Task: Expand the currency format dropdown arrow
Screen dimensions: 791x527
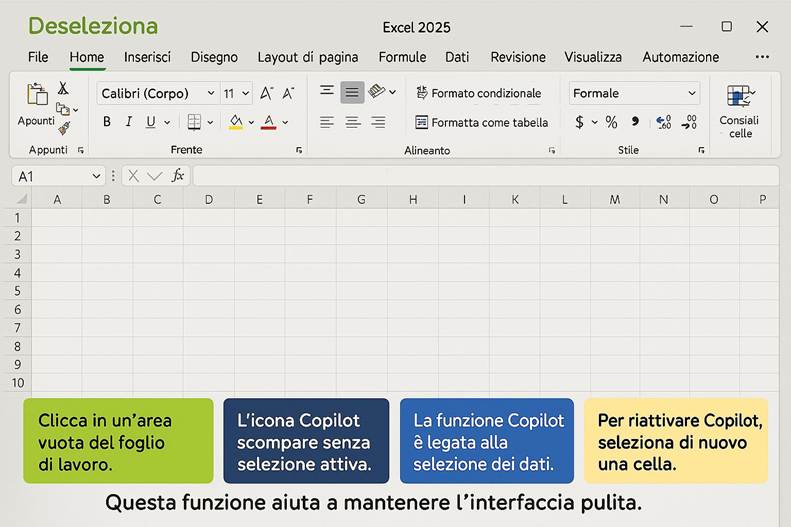Action: coord(595,122)
